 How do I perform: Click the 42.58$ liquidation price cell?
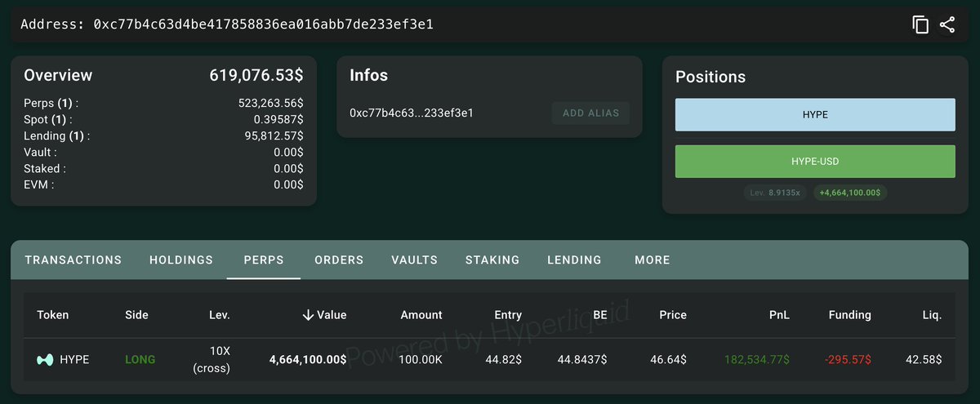923,360
